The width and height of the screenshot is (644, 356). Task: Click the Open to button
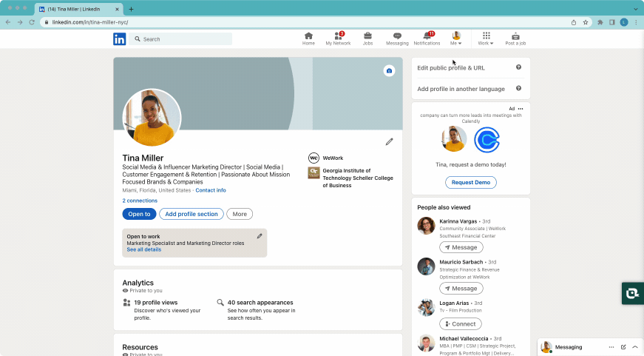[x=139, y=214]
